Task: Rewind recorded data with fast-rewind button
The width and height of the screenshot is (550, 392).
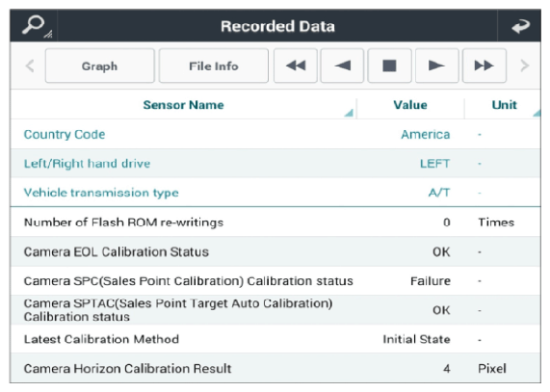Action: (296, 65)
